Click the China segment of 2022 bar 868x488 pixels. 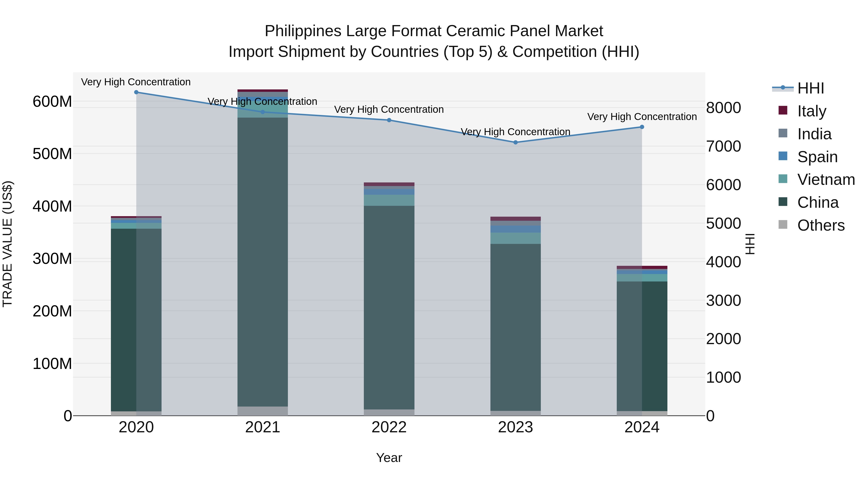tap(389, 308)
